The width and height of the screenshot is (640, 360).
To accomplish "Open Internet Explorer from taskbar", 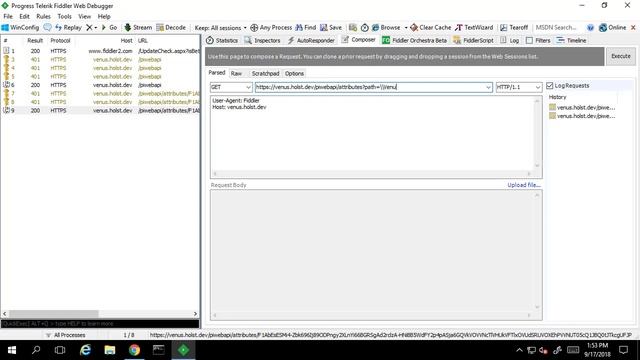I will click(x=85, y=350).
